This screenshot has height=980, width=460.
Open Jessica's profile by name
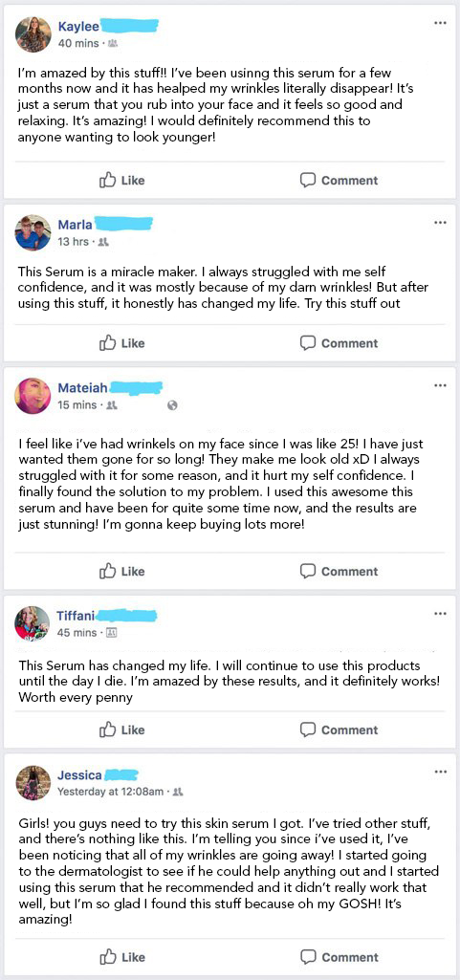79,775
